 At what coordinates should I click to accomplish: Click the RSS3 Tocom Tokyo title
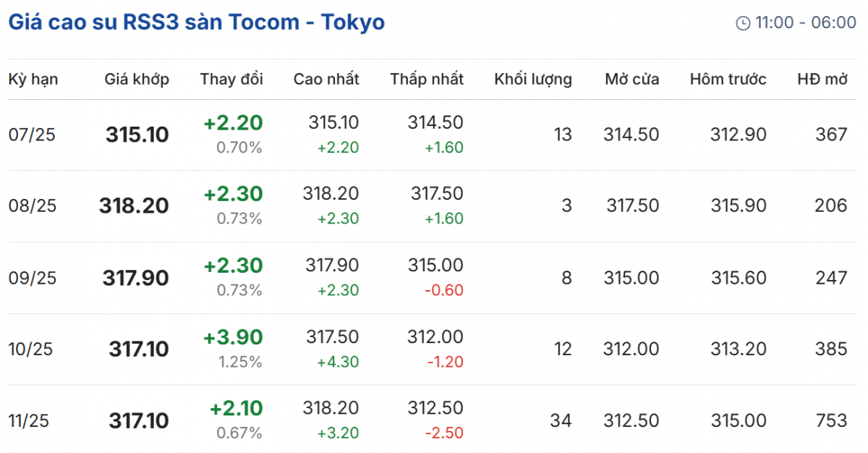click(196, 22)
